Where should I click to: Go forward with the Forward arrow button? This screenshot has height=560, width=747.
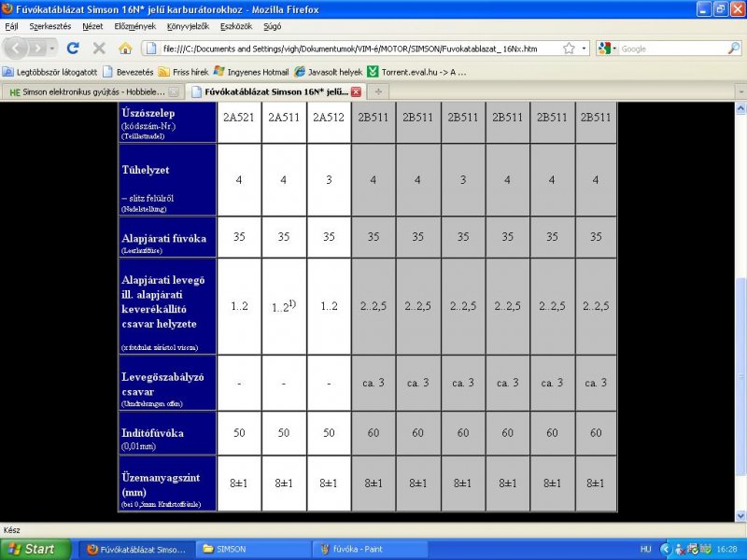[37, 49]
